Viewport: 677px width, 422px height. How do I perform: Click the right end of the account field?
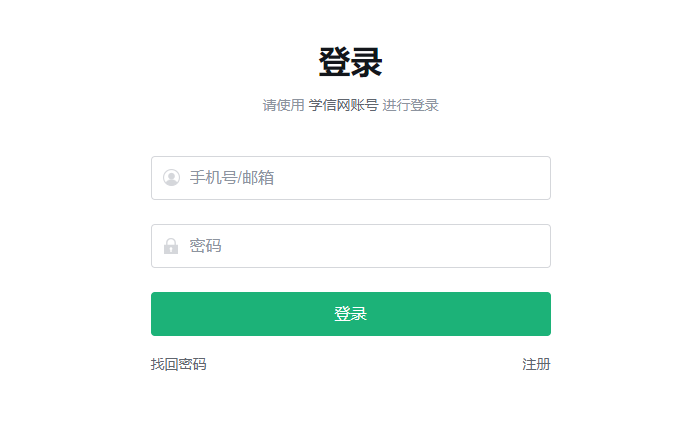point(530,178)
